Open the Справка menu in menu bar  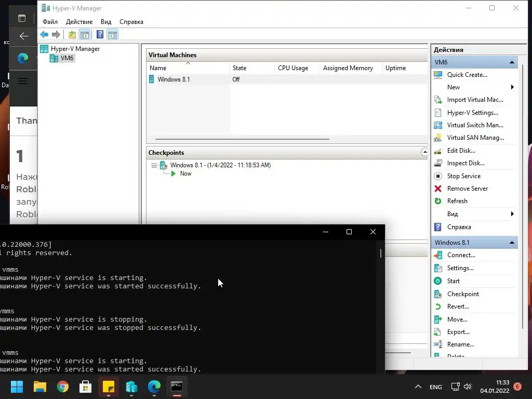click(131, 22)
